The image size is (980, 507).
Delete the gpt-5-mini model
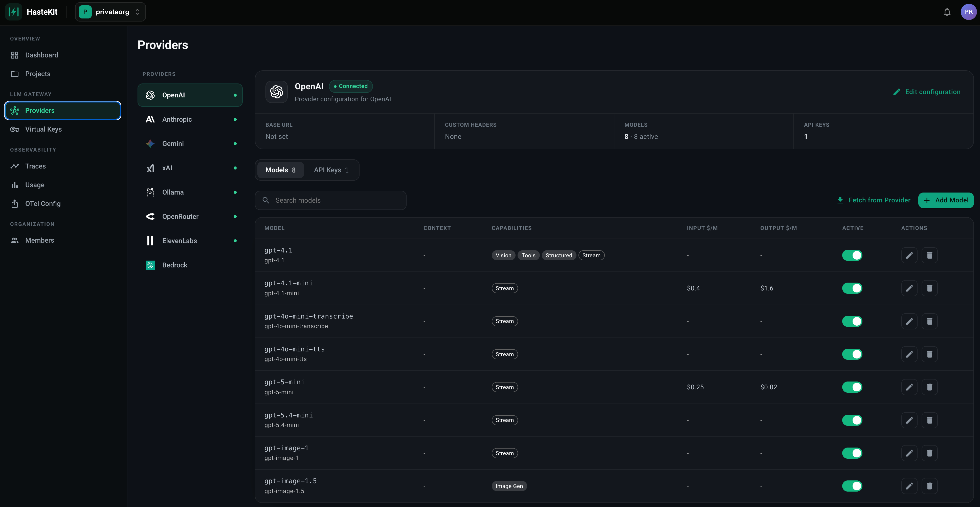929,387
